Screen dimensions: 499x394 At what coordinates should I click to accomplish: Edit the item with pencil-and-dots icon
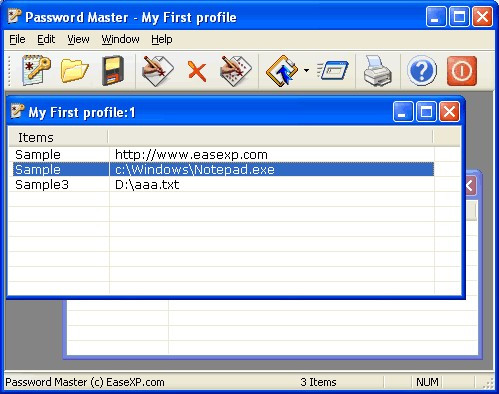(x=236, y=70)
